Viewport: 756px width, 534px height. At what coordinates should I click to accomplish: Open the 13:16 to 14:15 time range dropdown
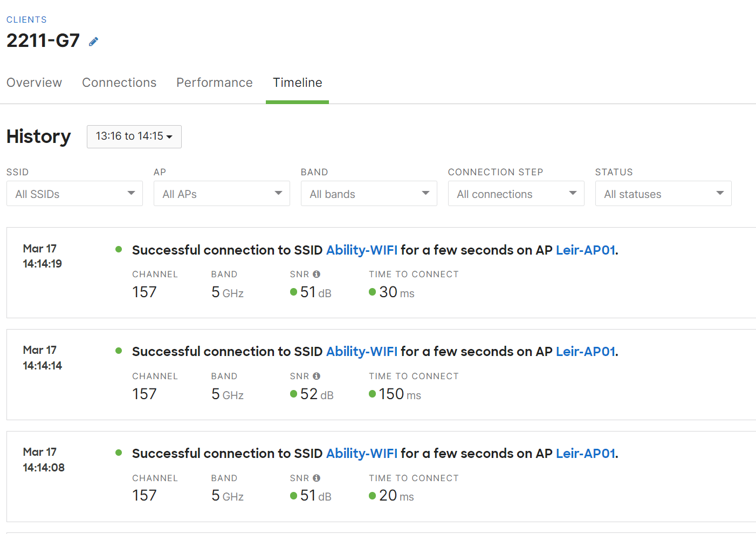134,136
